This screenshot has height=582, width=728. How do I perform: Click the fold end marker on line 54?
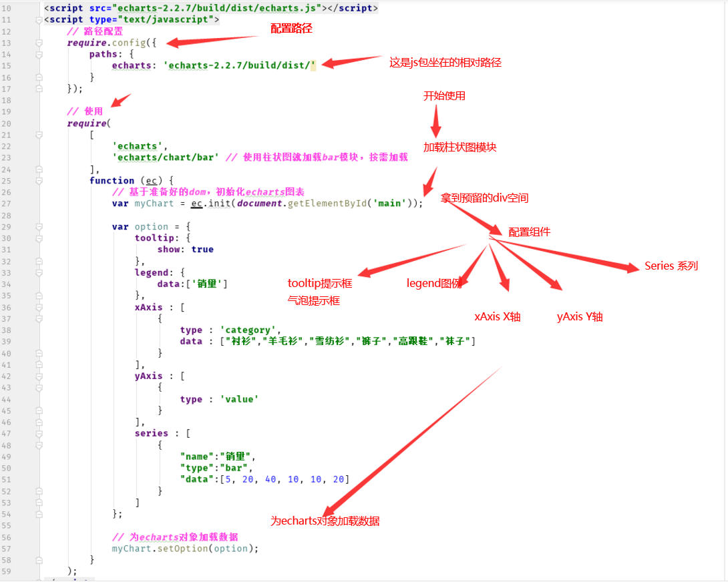pyautogui.click(x=39, y=514)
